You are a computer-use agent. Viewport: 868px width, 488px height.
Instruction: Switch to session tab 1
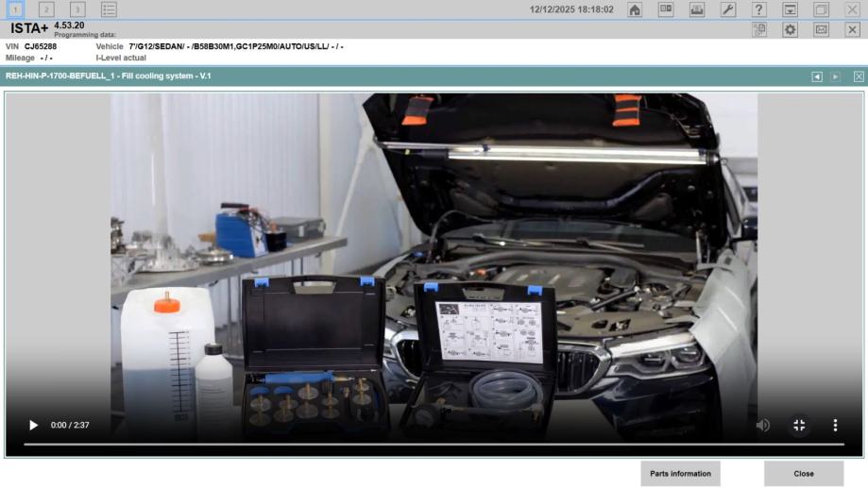coord(16,9)
